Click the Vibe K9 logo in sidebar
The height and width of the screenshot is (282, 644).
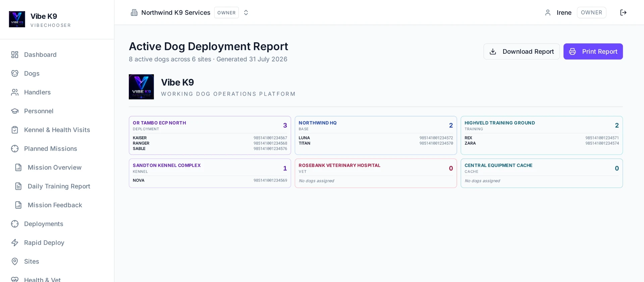pyautogui.click(x=17, y=19)
